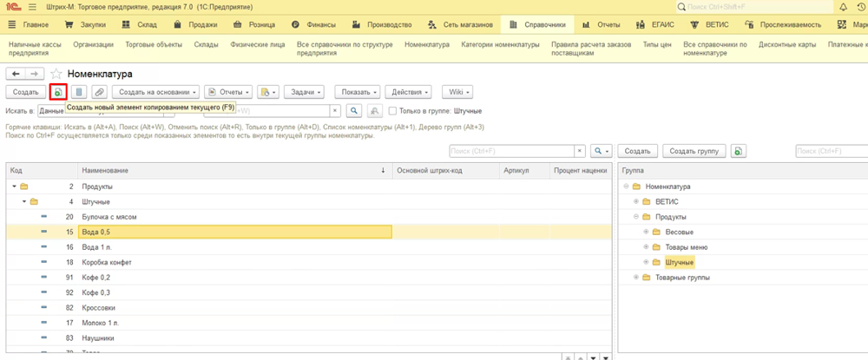Click the back navigation arrow
This screenshot has width=868, height=360.
tap(16, 75)
